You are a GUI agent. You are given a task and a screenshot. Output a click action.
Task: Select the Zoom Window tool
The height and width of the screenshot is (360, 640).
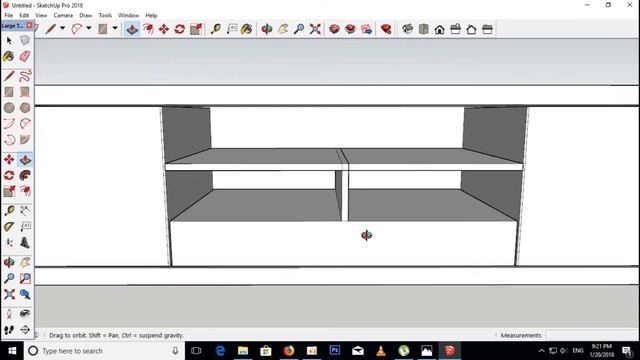(25, 278)
